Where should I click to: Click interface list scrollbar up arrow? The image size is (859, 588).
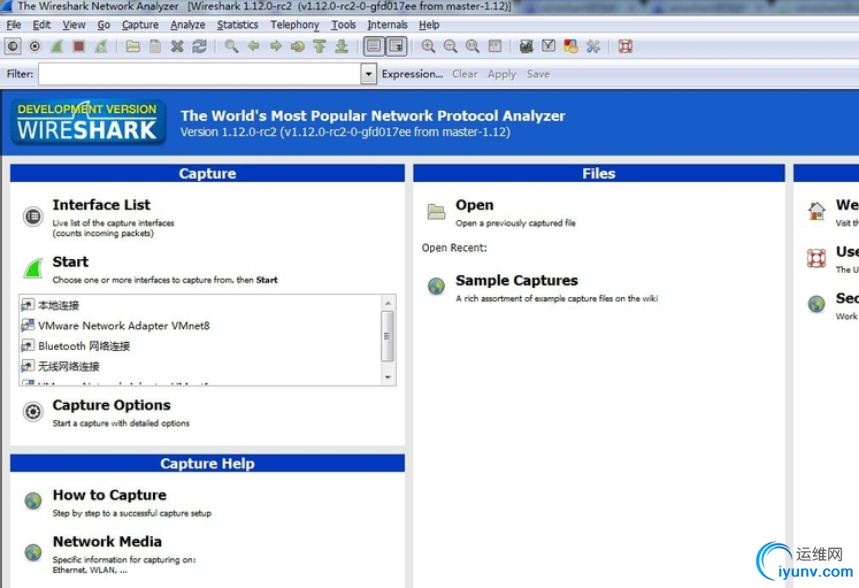point(388,303)
